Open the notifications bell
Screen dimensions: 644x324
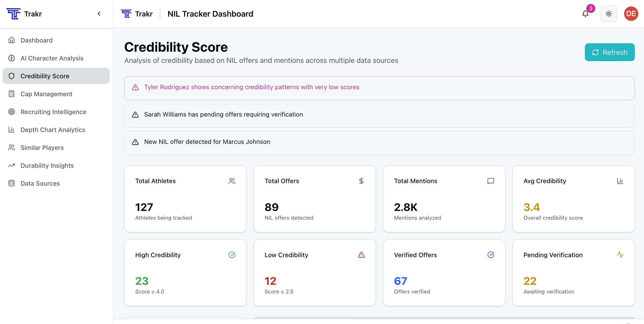pos(585,14)
